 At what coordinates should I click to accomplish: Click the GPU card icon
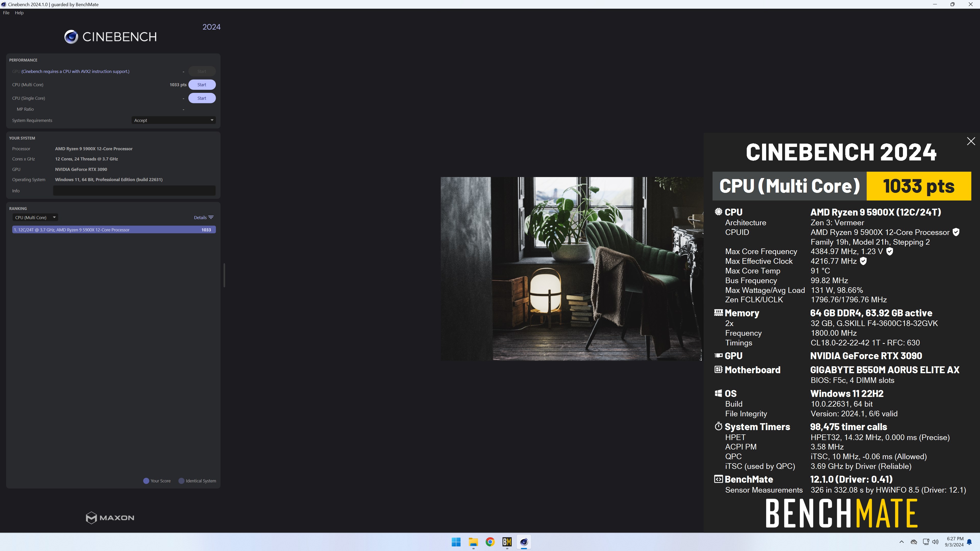(x=718, y=356)
